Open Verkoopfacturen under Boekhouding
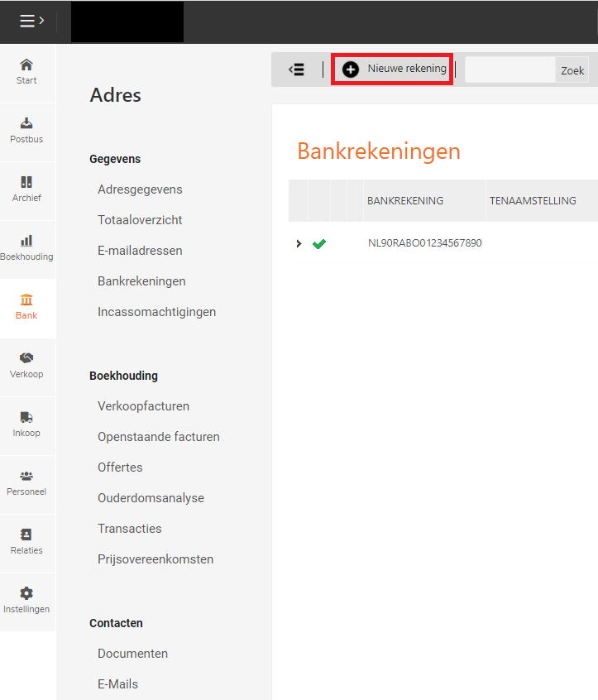Viewport: 598px width, 700px height. coord(143,406)
